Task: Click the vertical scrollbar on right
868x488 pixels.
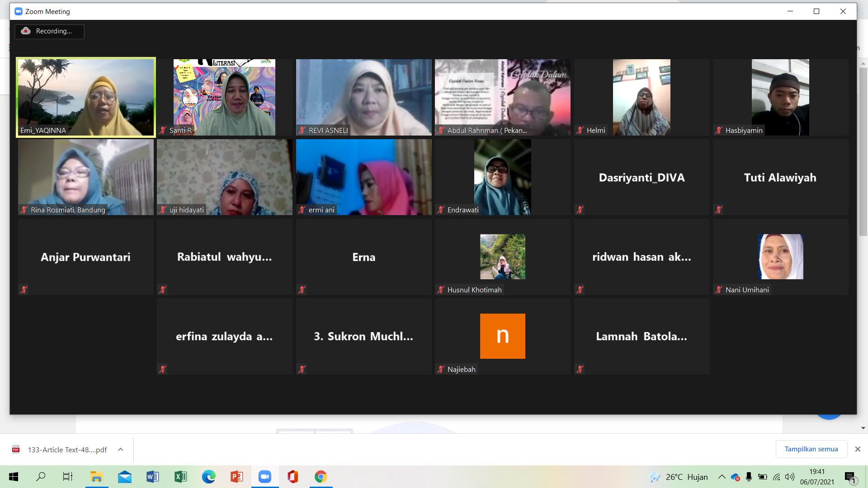Action: tap(863, 151)
